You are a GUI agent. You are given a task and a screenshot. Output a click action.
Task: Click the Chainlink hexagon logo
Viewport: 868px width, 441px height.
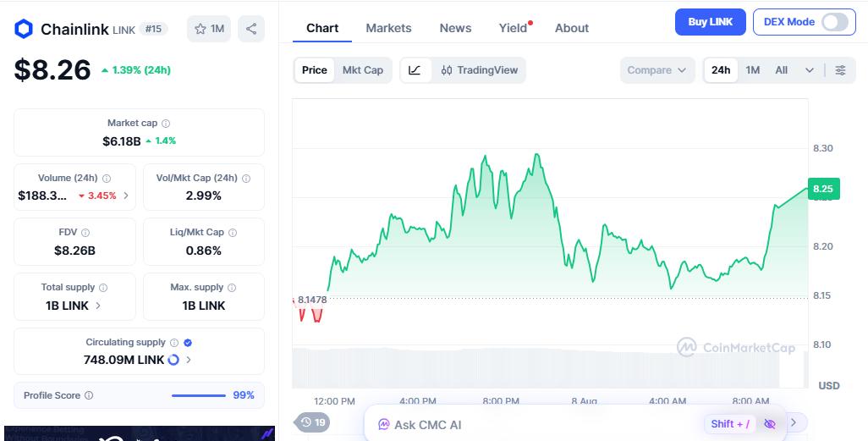pos(24,29)
